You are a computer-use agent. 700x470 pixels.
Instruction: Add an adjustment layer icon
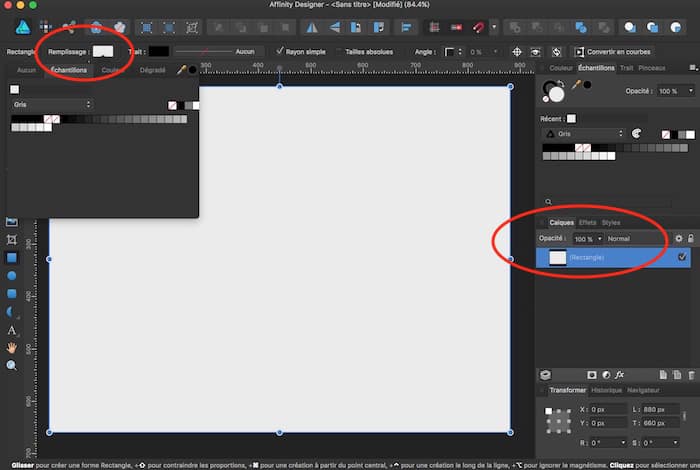pos(606,375)
